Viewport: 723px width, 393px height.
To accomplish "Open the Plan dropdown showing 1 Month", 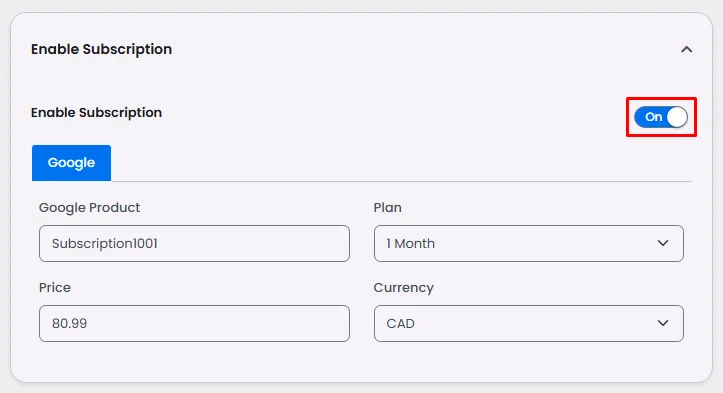I will tap(528, 244).
